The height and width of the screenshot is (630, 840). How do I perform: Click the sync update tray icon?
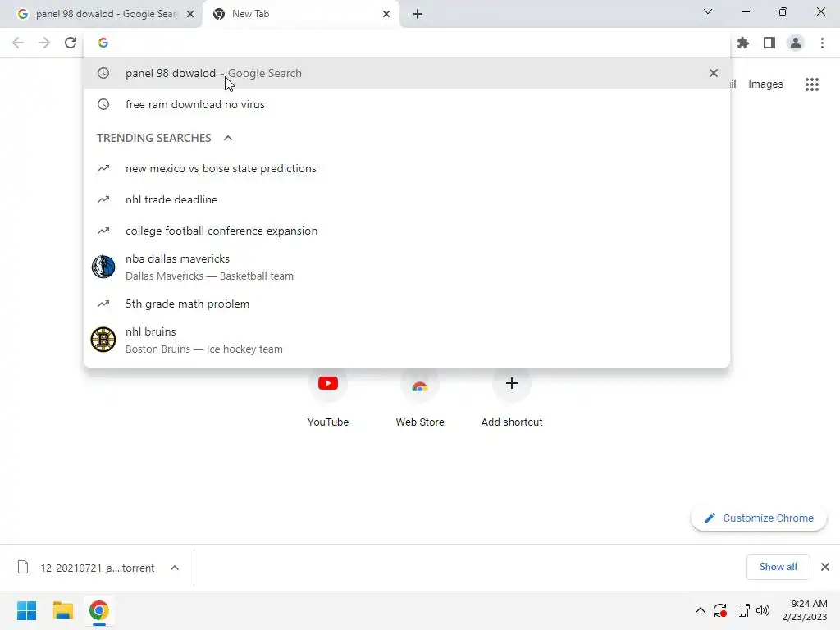(x=720, y=610)
